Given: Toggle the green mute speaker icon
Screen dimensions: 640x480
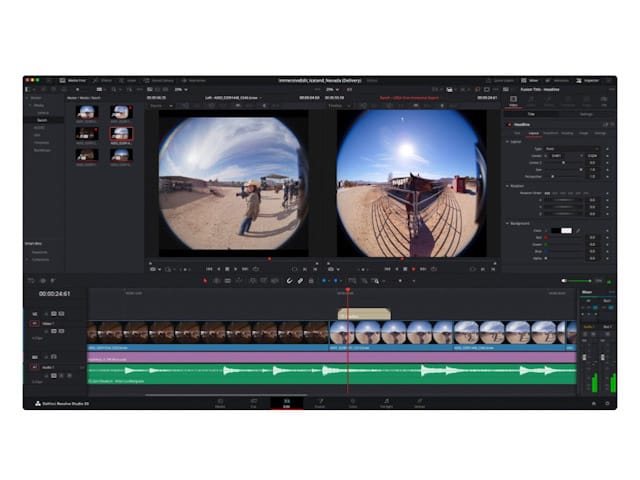Looking at the screenshot, I should [609, 281].
